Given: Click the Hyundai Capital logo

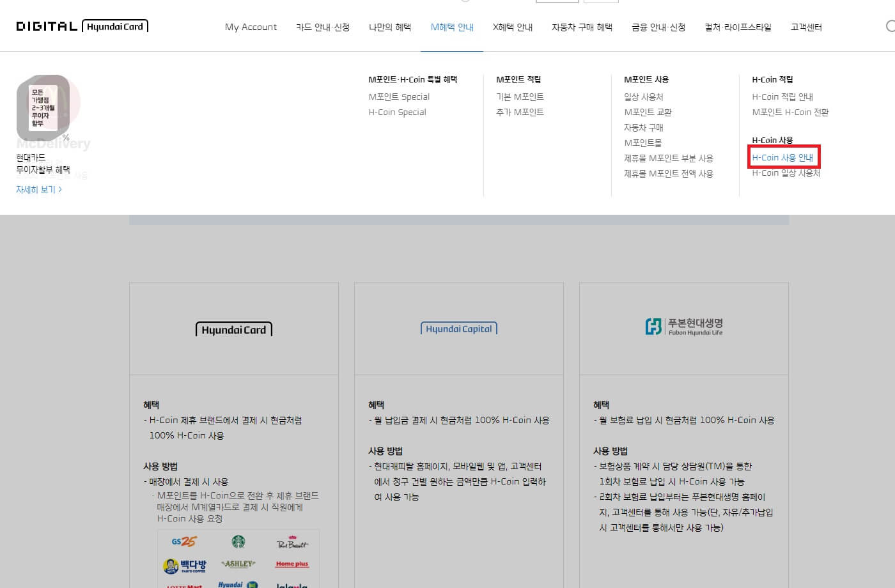Looking at the screenshot, I should coord(459,329).
